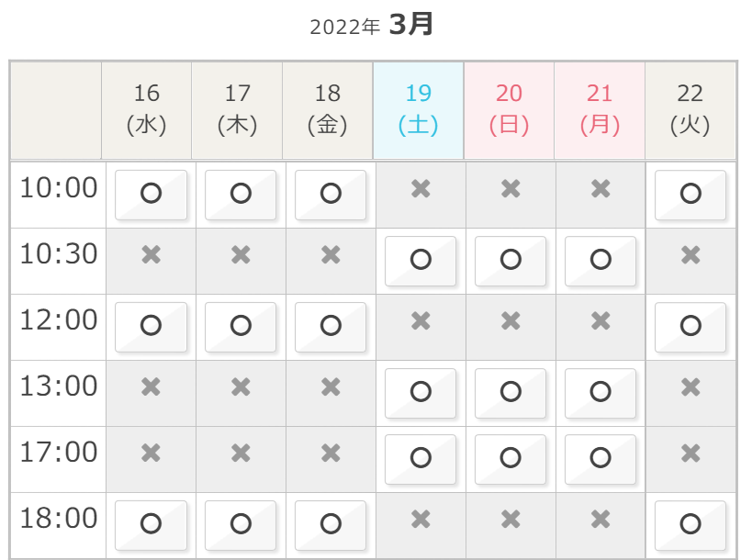Click the Sunday 20 column header

pyautogui.click(x=509, y=109)
